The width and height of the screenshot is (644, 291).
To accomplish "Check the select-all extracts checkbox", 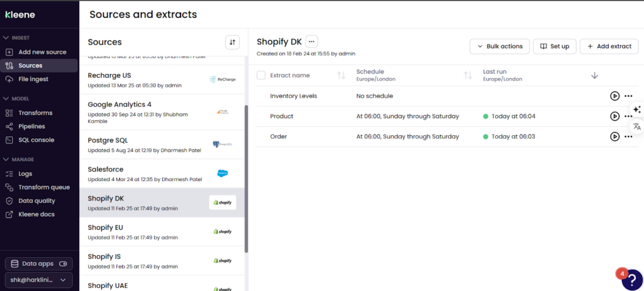I will click(261, 75).
